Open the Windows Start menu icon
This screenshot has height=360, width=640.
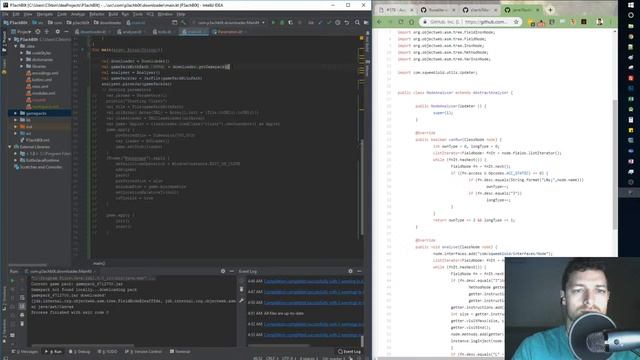[631, 4]
